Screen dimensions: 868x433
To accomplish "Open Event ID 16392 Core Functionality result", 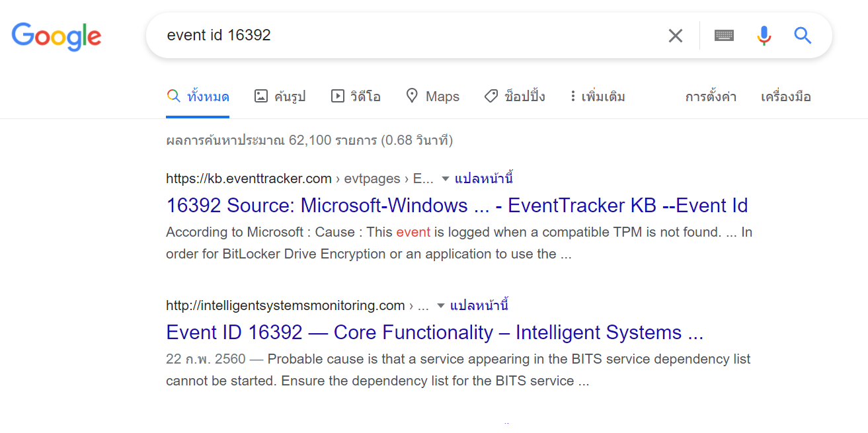I will tap(435, 333).
